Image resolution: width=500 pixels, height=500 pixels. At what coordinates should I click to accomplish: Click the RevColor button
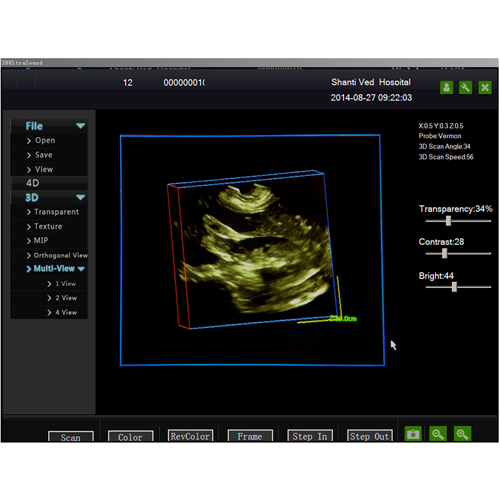coord(190,436)
